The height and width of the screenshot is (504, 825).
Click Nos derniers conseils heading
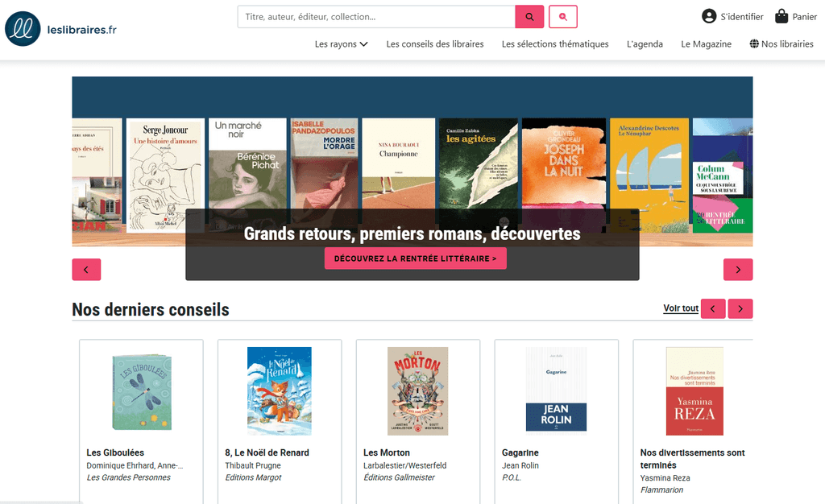pyautogui.click(x=151, y=309)
